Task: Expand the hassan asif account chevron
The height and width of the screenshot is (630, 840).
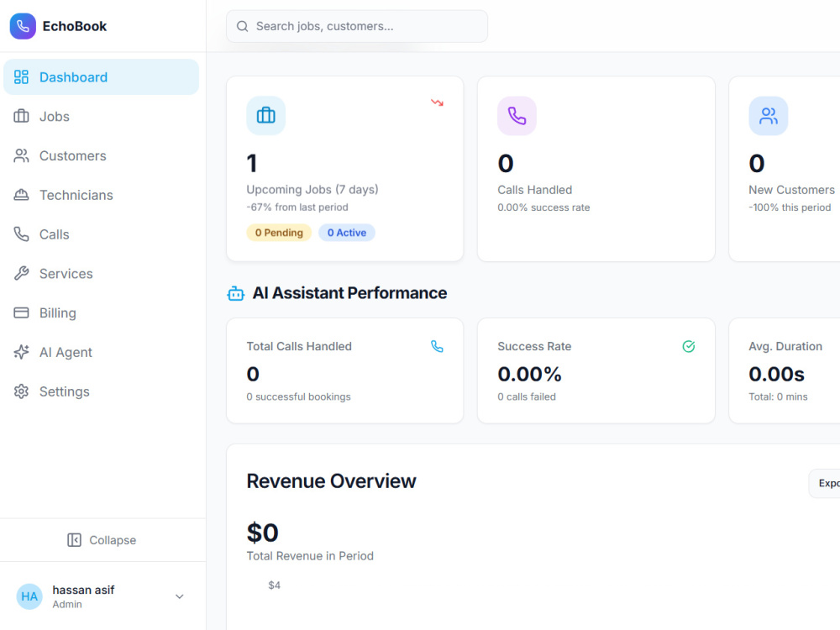Action: point(180,596)
